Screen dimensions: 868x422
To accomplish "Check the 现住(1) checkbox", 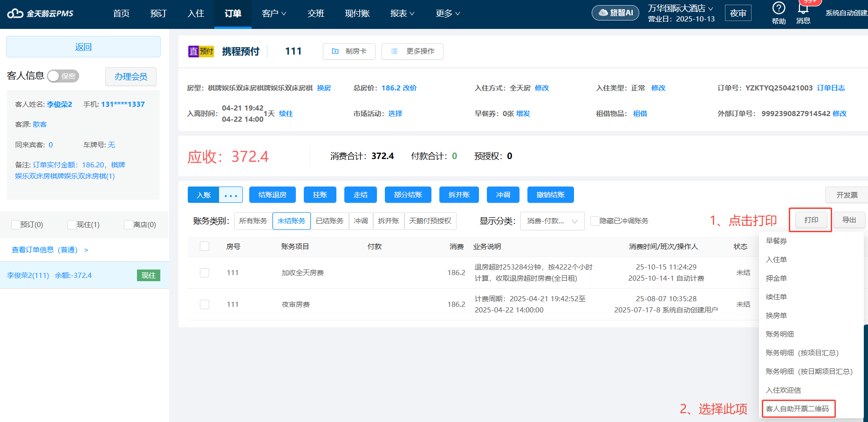I will click(x=72, y=225).
